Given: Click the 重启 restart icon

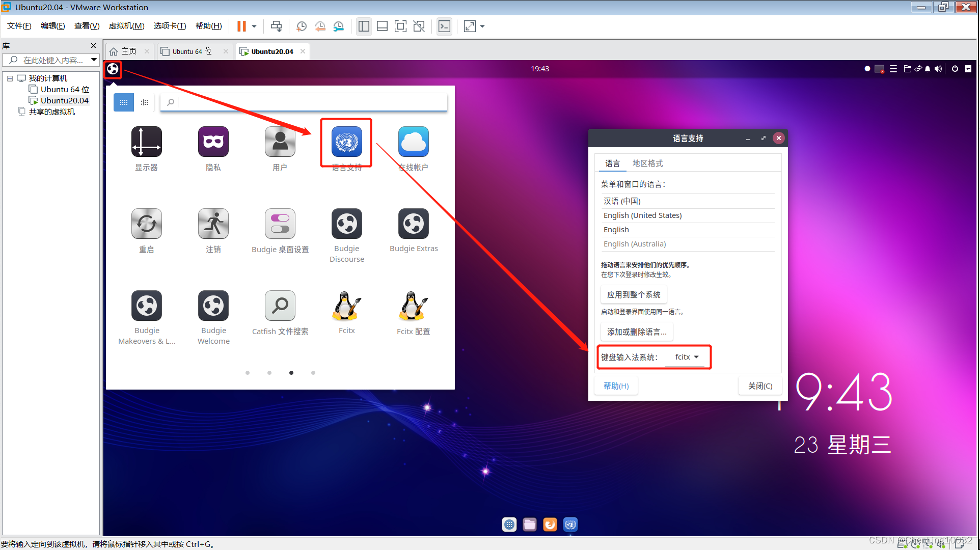Looking at the screenshot, I should pos(146,224).
